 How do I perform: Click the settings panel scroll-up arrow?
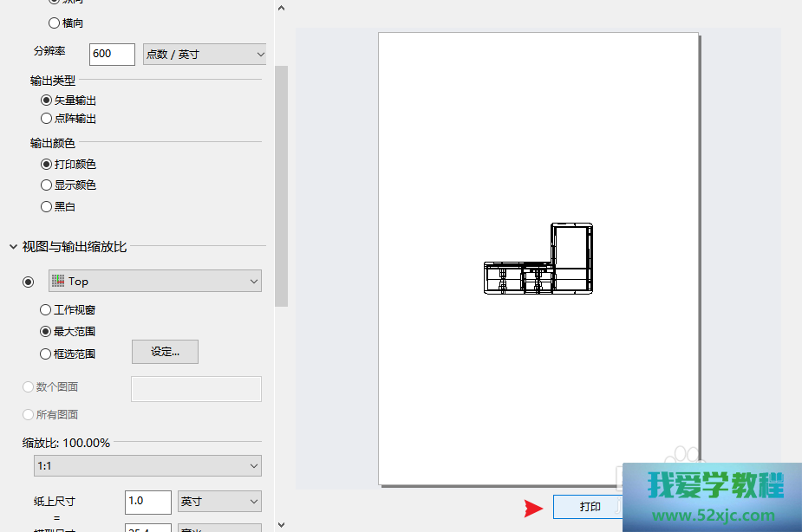pos(281,7)
